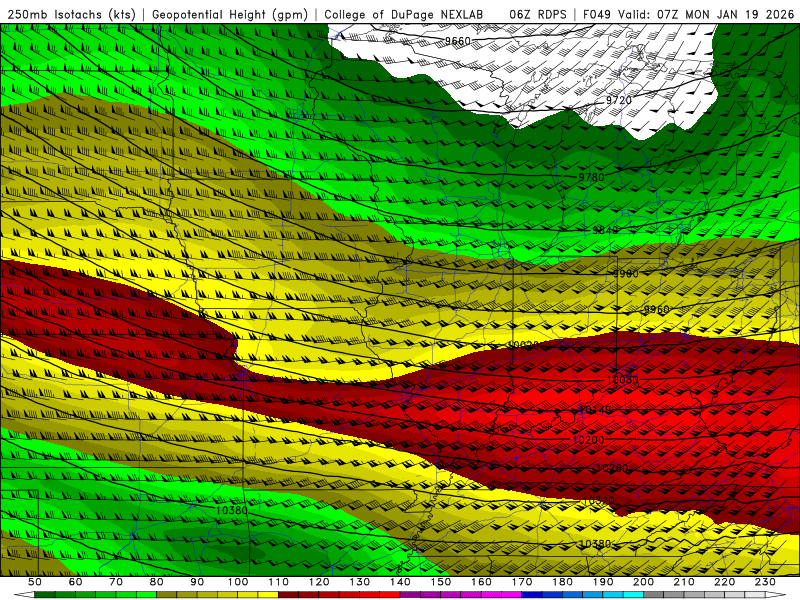Image resolution: width=800 pixels, height=600 pixels.
Task: Select the 9780 height contour label
Action: pos(591,177)
